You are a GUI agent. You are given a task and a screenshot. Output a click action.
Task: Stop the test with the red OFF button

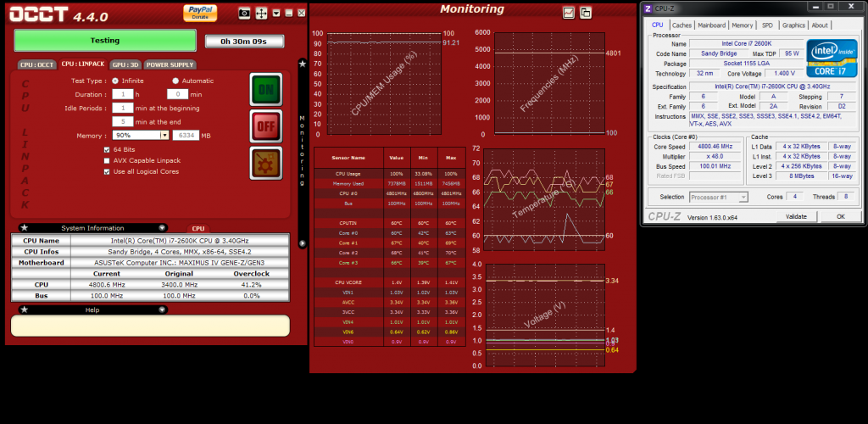click(x=265, y=126)
